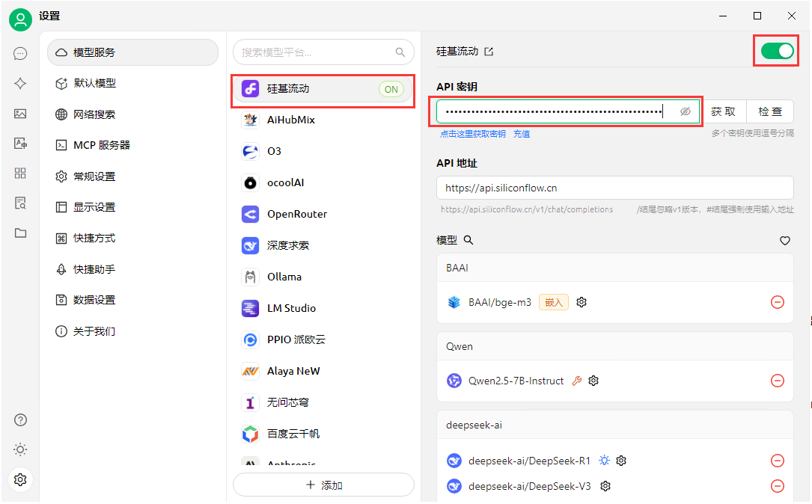Viewport: 812px width, 504px height.
Task: Open 硅基流动 external website link icon
Action: (x=489, y=52)
